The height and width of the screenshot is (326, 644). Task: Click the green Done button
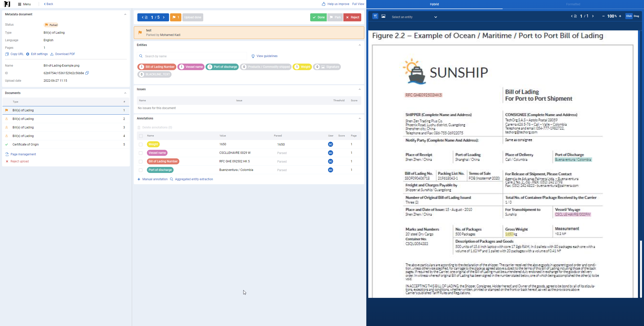coord(318,17)
